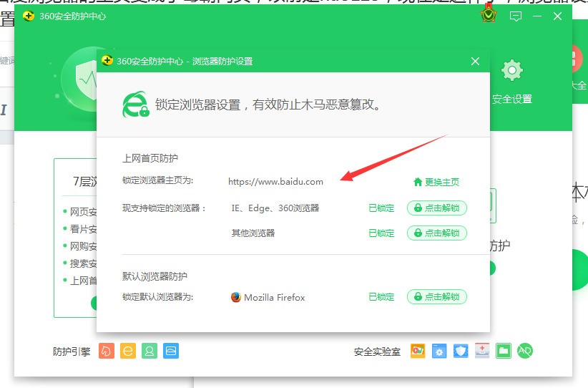The image size is (588, 388).
Task: Open the green folder icon in 安全实验室
Action: click(504, 351)
